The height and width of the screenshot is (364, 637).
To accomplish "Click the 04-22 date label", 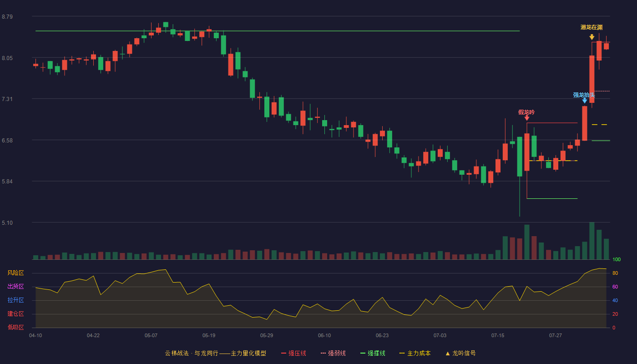I will click(x=93, y=335).
